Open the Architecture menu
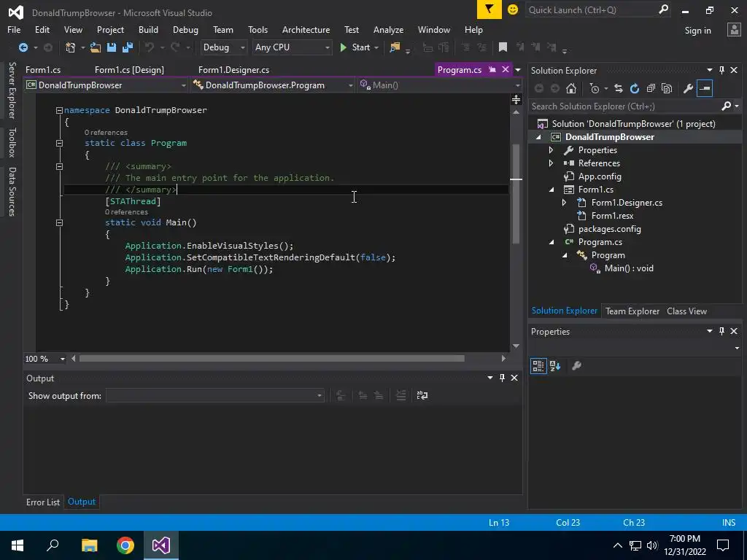 [306, 29]
